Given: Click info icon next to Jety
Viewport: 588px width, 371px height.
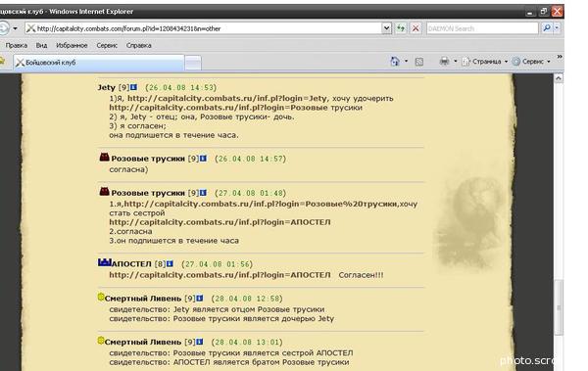Looking at the screenshot, I should point(133,87).
